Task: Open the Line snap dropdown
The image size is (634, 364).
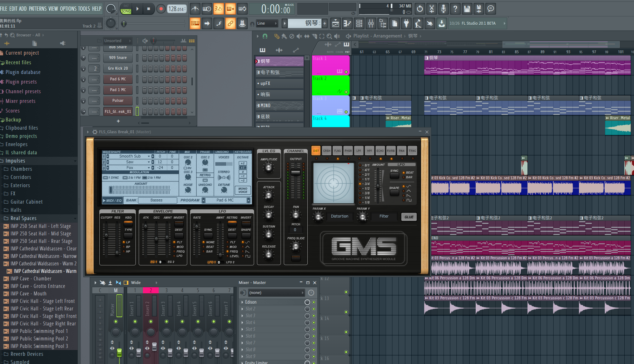Action: (x=267, y=24)
